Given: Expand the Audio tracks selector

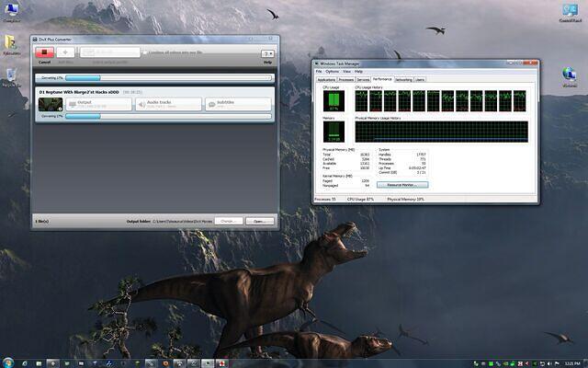Looking at the screenshot, I should [167, 104].
